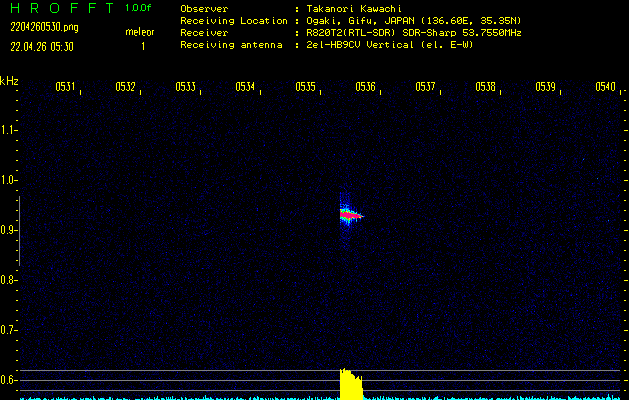Click the 0.8 kHz axis label
This screenshot has height=400, width=629.
click(x=8, y=280)
